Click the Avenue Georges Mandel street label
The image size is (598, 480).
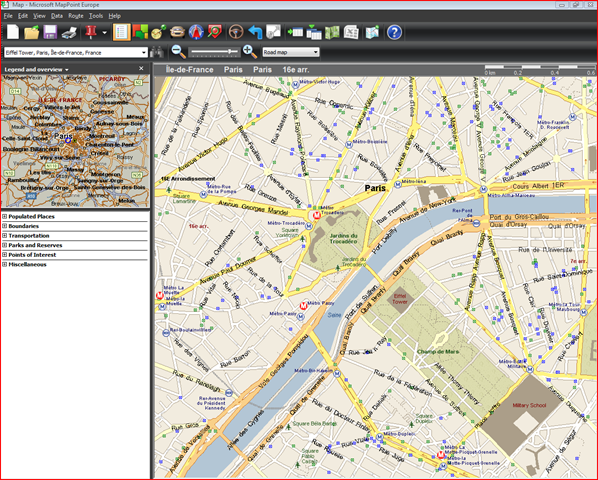click(x=253, y=207)
